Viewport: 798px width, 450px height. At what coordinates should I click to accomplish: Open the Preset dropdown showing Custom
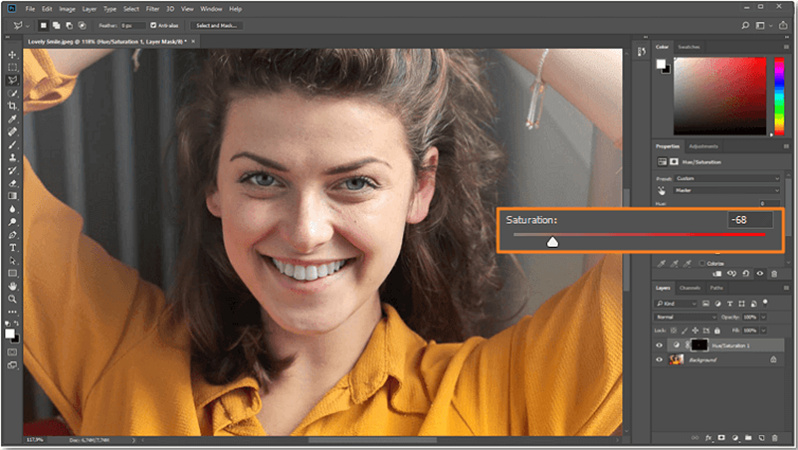(x=728, y=178)
